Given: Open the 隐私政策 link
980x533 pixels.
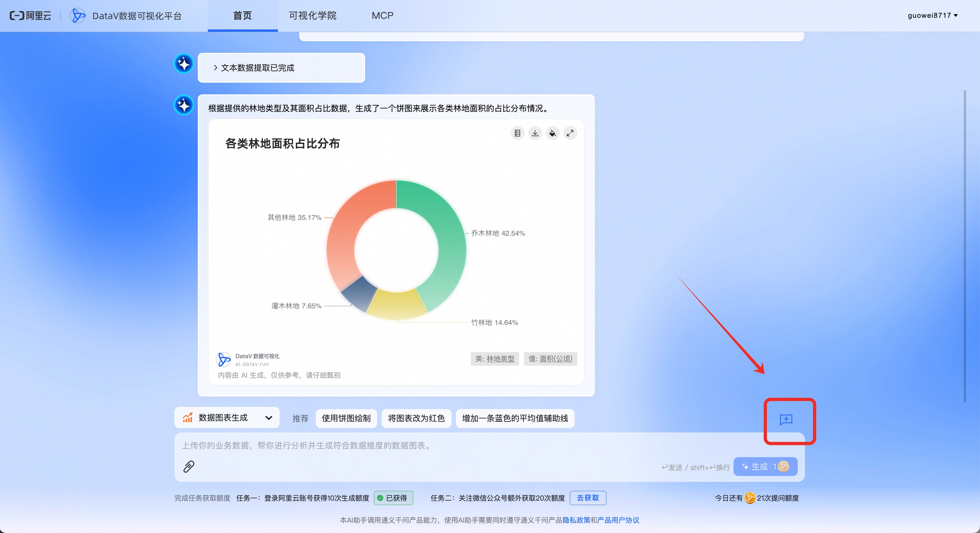Looking at the screenshot, I should pos(576,520).
